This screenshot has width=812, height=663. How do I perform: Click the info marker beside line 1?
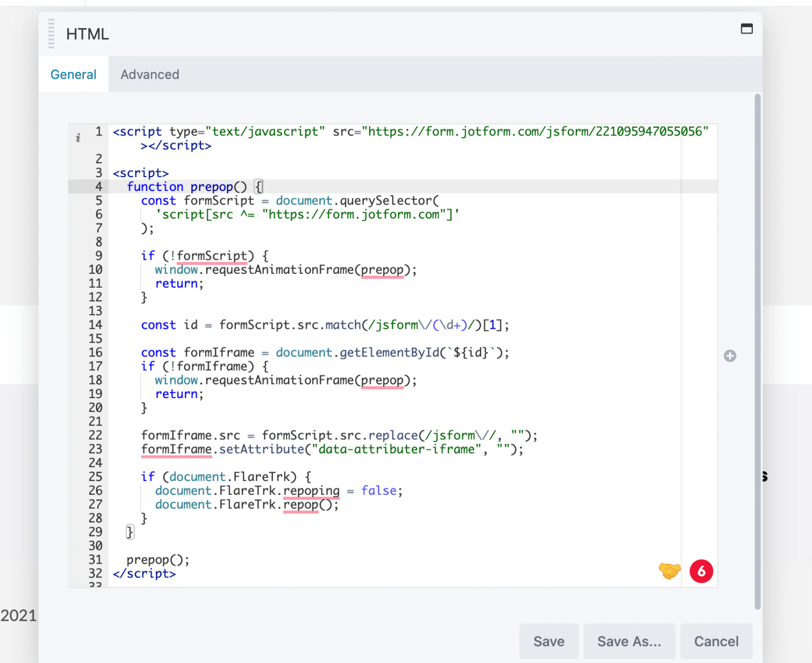click(x=78, y=138)
